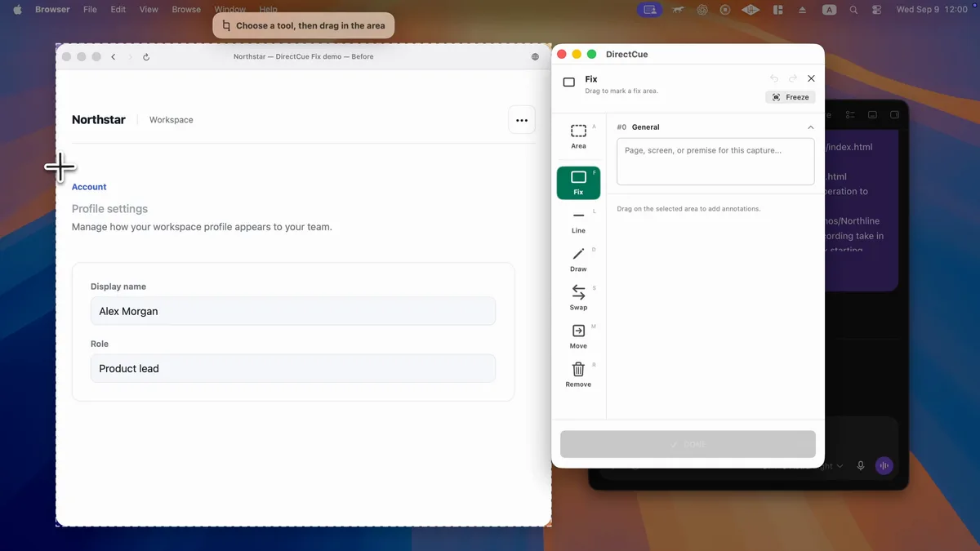Open the Apple menu
The width and height of the screenshot is (980, 551).
17,10
